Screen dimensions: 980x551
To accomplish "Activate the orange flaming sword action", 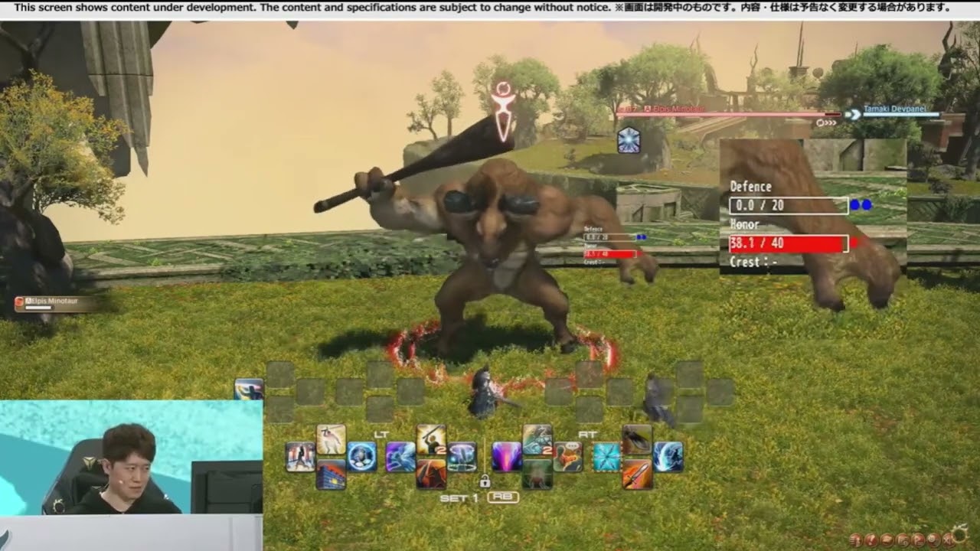I will click(x=637, y=474).
